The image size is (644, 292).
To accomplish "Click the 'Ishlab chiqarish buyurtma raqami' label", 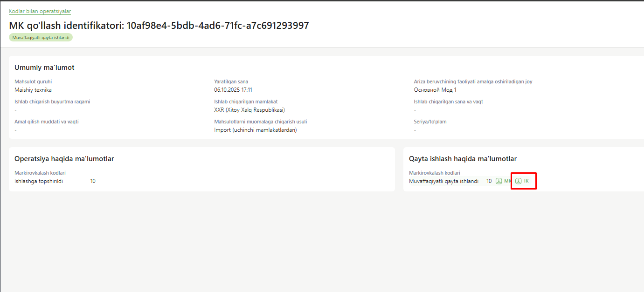I will (x=52, y=102).
